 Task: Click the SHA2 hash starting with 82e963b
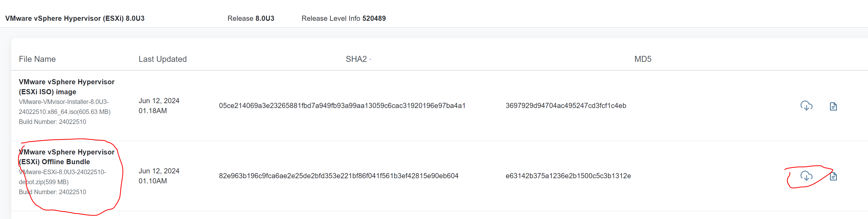coord(339,176)
